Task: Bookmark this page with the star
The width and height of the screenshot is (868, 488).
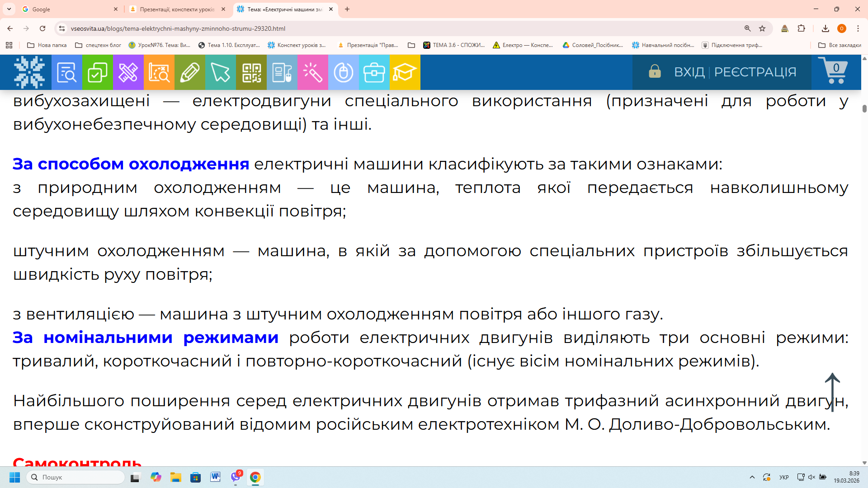Action: point(762,28)
